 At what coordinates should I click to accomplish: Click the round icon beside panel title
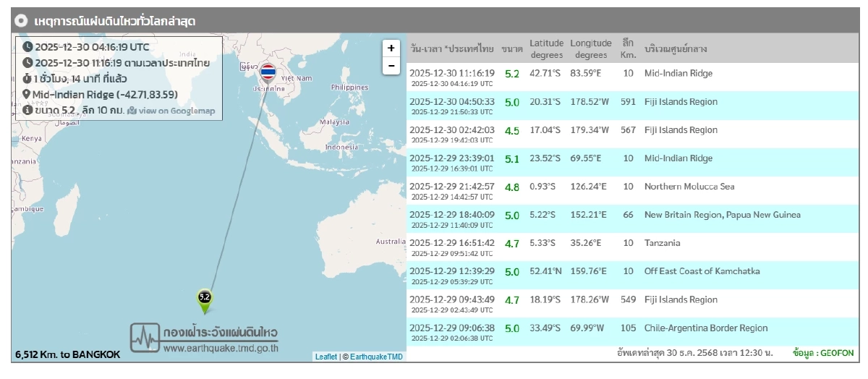(x=22, y=22)
